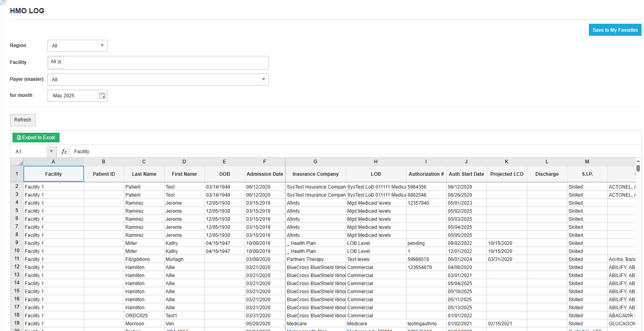This screenshot has height=331, width=644.
Task: Click authorization number 59986578
Action: [426, 259]
